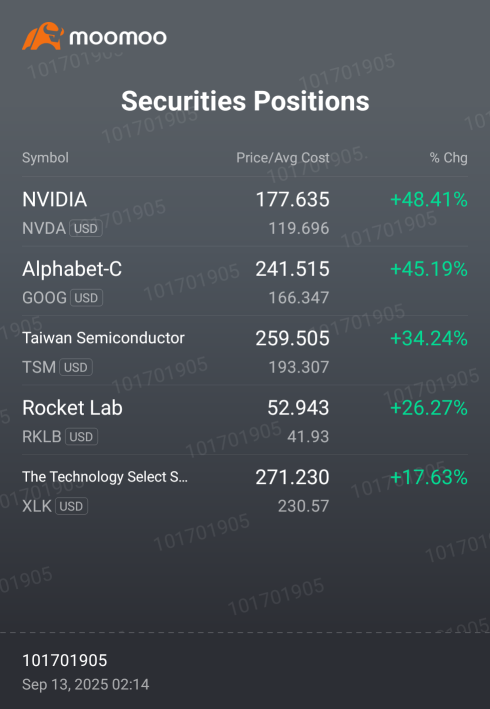Open the NVIDIA position row
490x709 pixels.
[245, 212]
